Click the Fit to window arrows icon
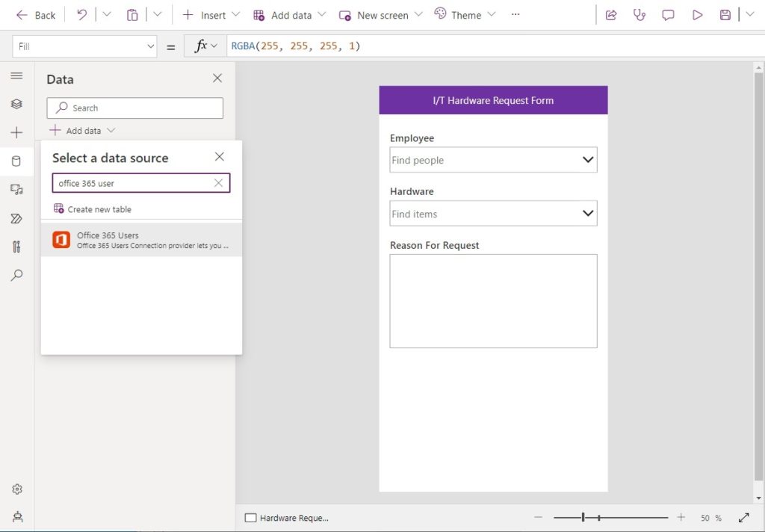The image size is (765, 532). click(744, 517)
